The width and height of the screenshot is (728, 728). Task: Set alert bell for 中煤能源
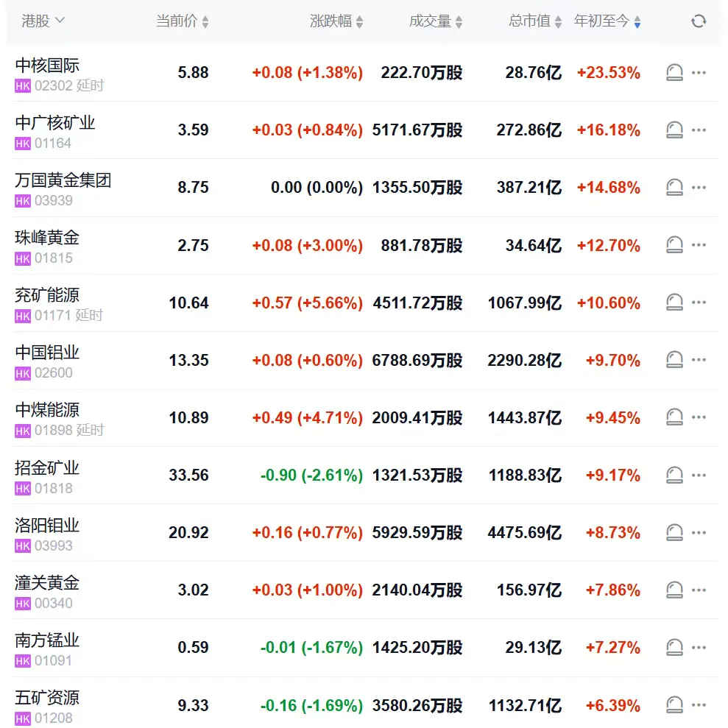point(674,417)
